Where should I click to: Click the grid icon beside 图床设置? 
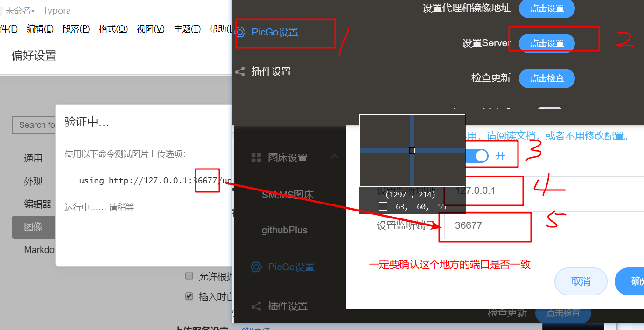point(256,158)
